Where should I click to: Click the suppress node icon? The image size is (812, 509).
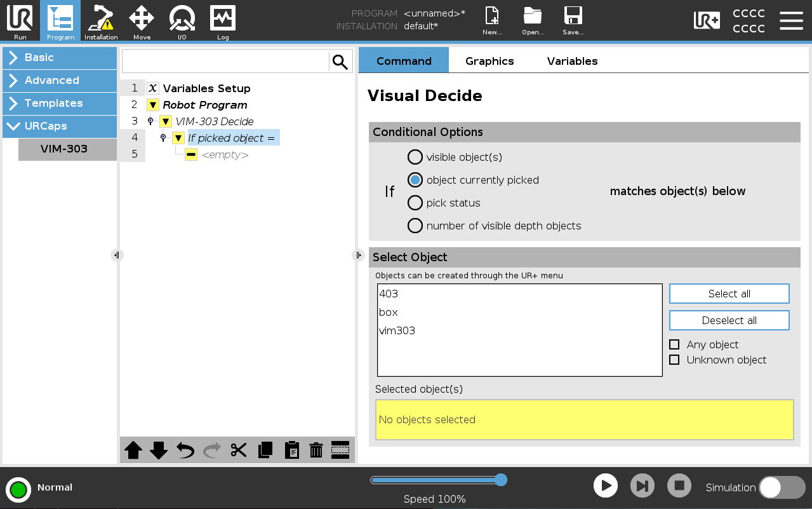tap(340, 450)
